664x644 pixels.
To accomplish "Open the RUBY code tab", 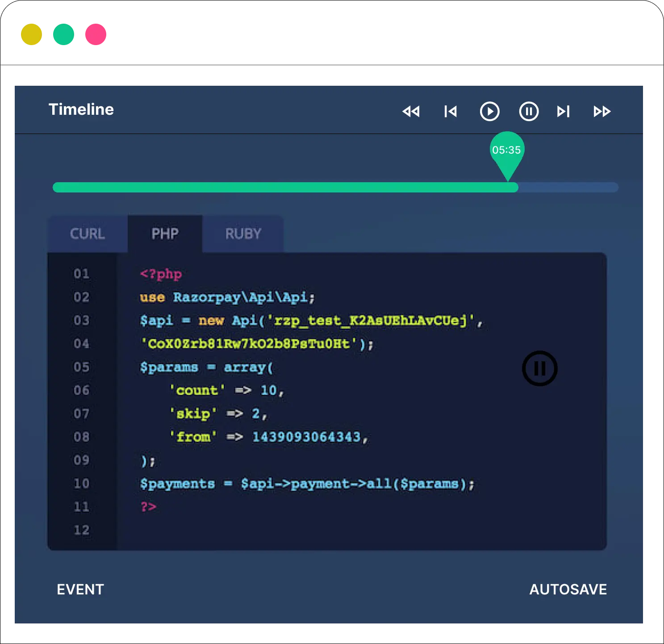I will (243, 234).
